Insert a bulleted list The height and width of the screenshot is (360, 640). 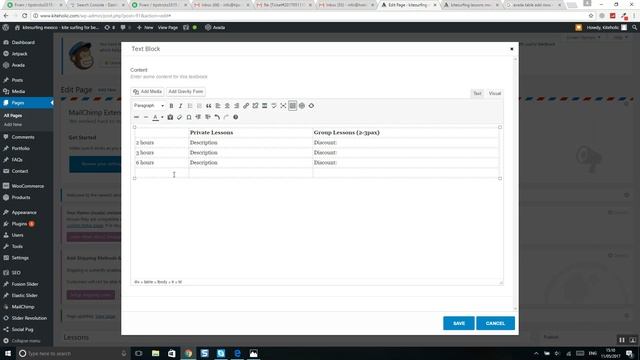point(190,106)
